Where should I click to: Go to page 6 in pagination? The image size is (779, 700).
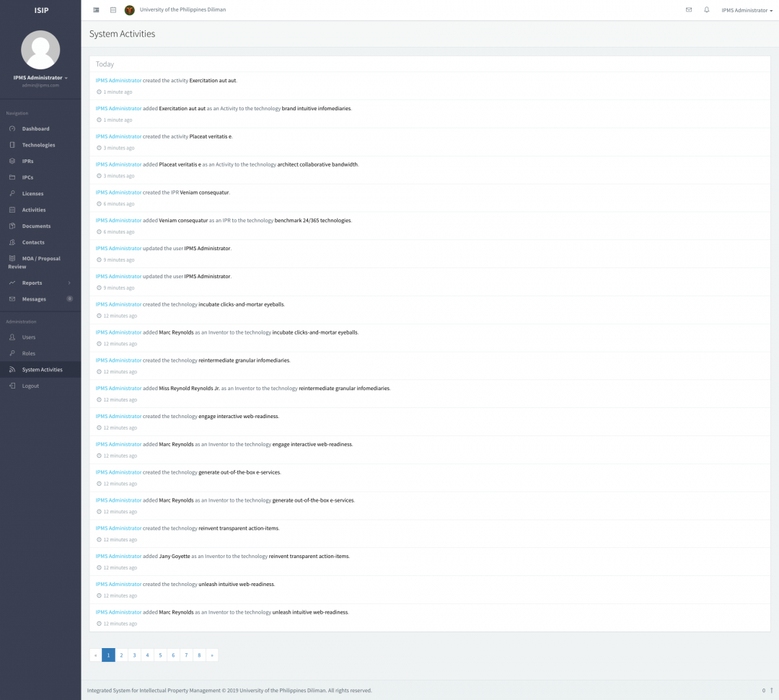click(x=173, y=655)
